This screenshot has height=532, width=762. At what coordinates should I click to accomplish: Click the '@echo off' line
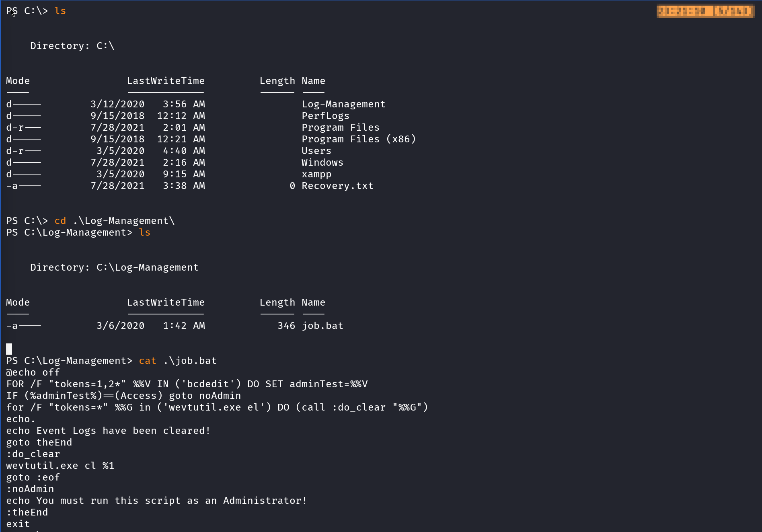(x=33, y=372)
